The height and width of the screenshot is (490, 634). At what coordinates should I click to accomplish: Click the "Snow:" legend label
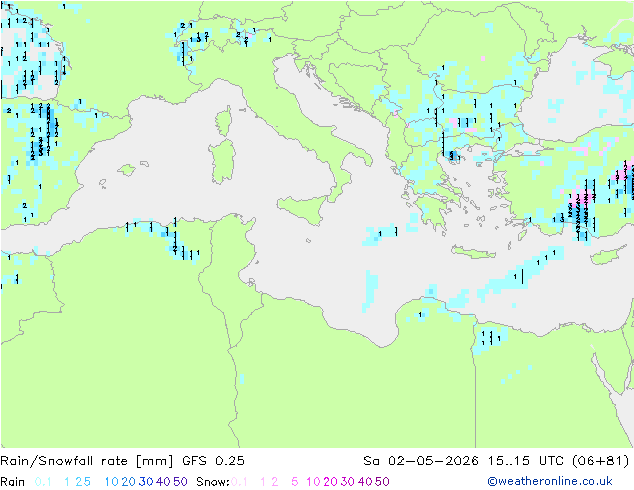tap(213, 482)
